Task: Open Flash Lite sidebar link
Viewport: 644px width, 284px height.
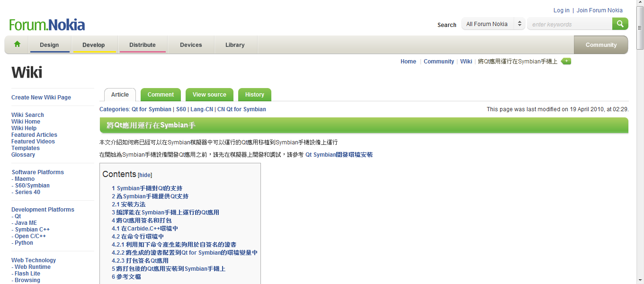Action: pyautogui.click(x=27, y=274)
